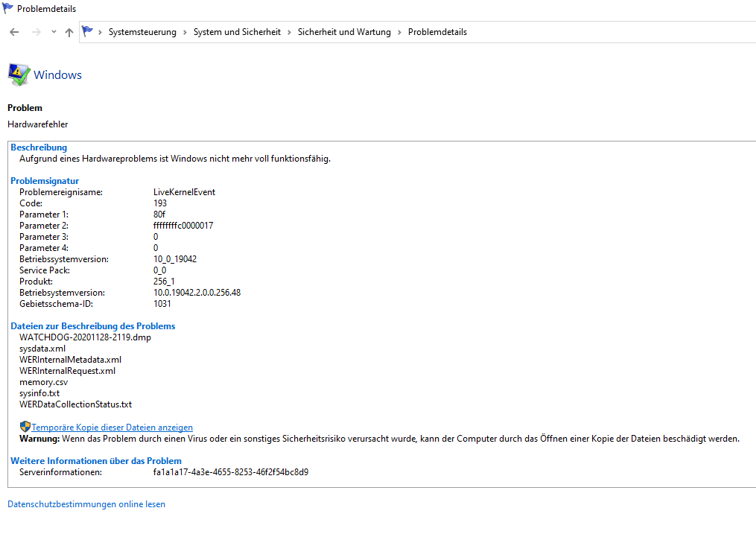756x537 pixels.
Task: Select memory.csv entry
Action: [44, 382]
